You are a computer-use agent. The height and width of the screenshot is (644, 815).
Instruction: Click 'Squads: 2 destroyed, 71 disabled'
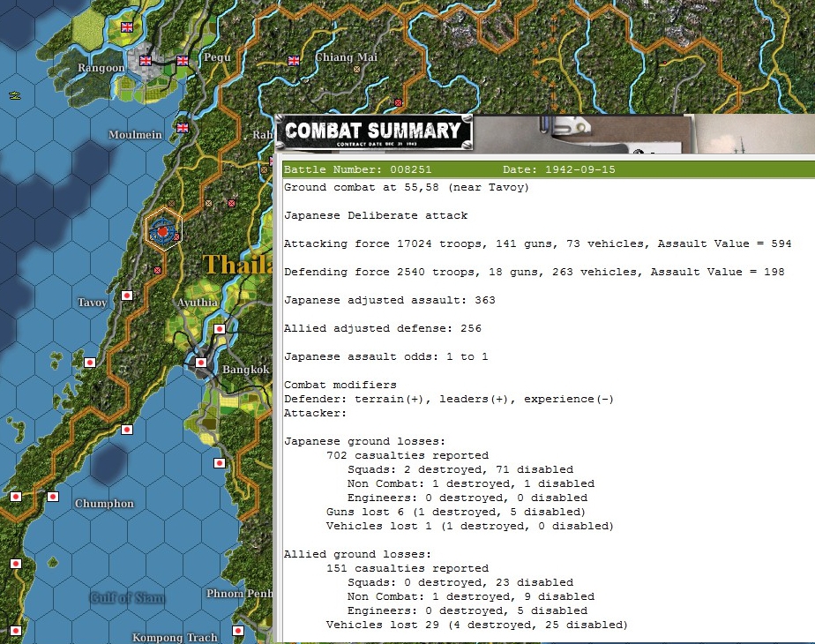460,469
